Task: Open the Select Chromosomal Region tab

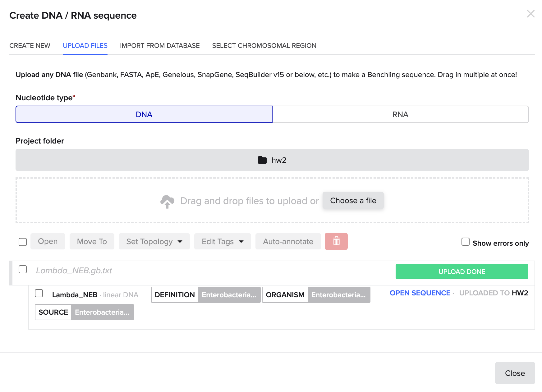Action: tap(264, 46)
